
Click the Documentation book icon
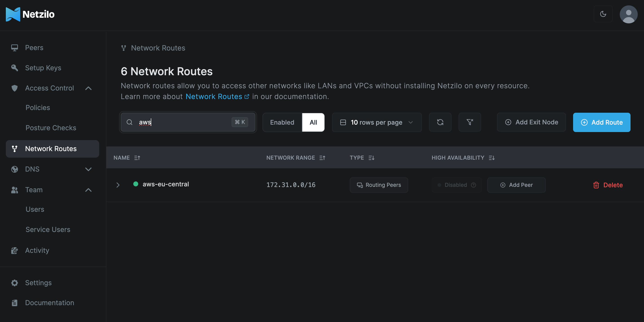(x=15, y=303)
